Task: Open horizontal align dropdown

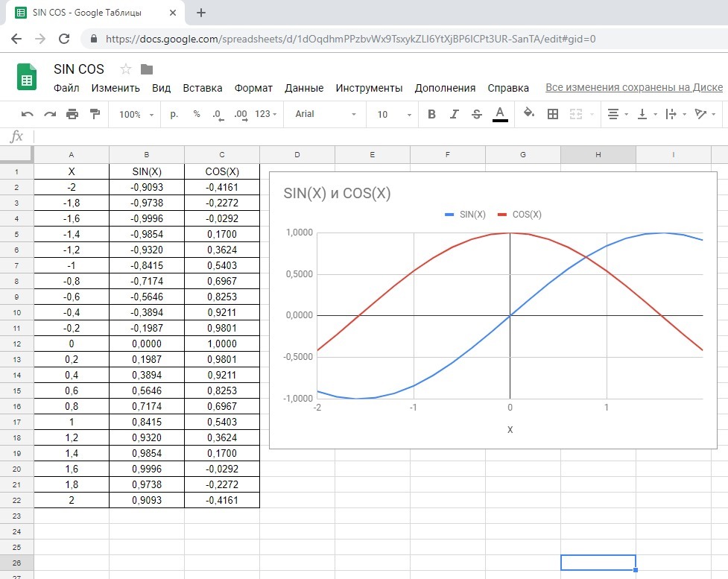Action: pyautogui.click(x=618, y=114)
